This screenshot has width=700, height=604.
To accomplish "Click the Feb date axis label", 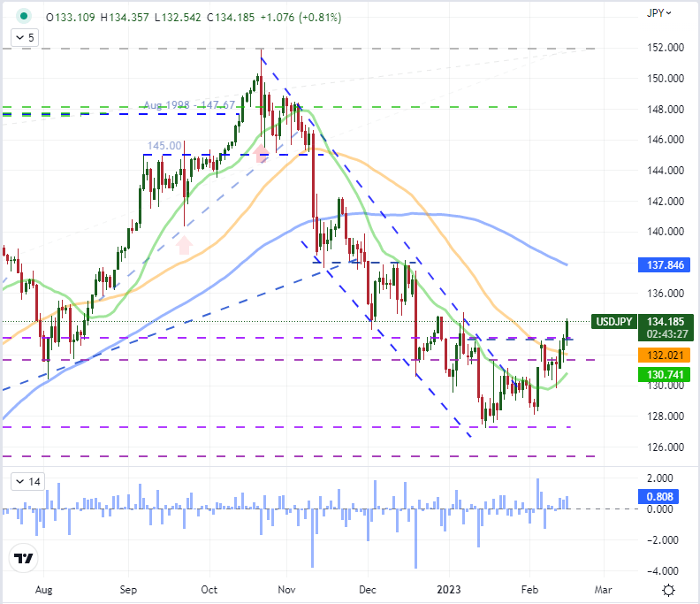I will [x=530, y=590].
